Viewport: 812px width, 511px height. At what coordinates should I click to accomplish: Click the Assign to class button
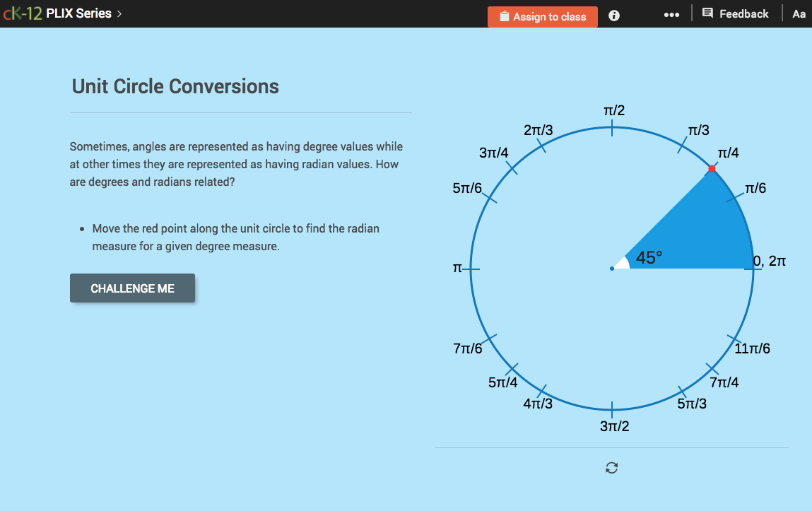coord(542,16)
